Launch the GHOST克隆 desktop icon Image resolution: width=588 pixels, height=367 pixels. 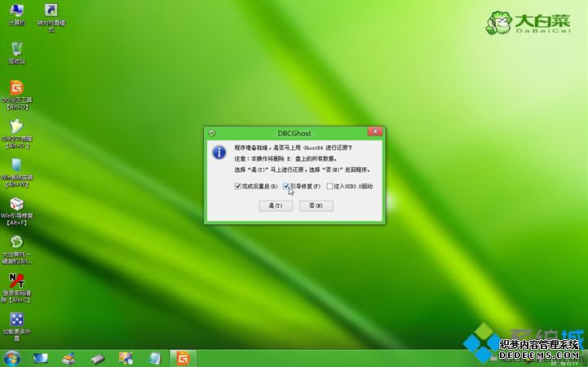pyautogui.click(x=17, y=135)
